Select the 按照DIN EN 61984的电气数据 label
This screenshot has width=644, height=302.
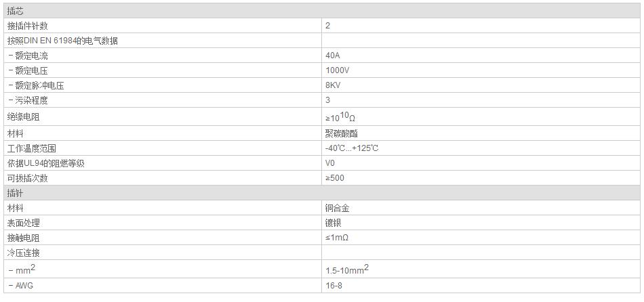(62, 41)
